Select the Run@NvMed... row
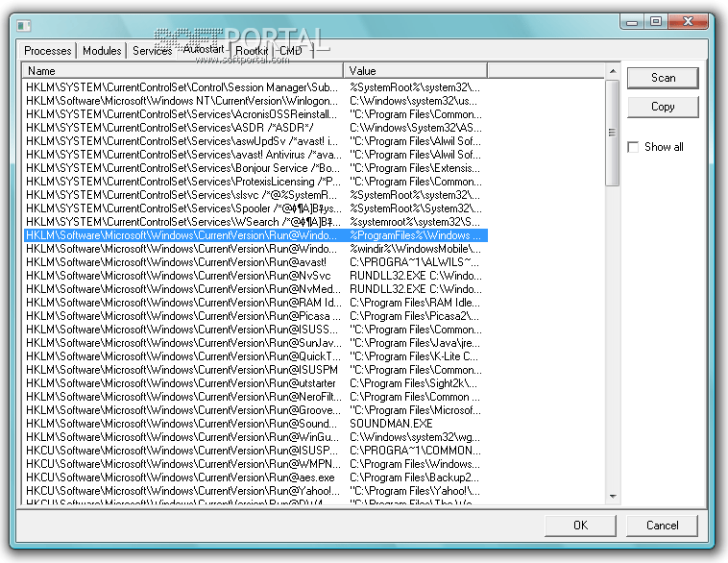 coord(255,289)
